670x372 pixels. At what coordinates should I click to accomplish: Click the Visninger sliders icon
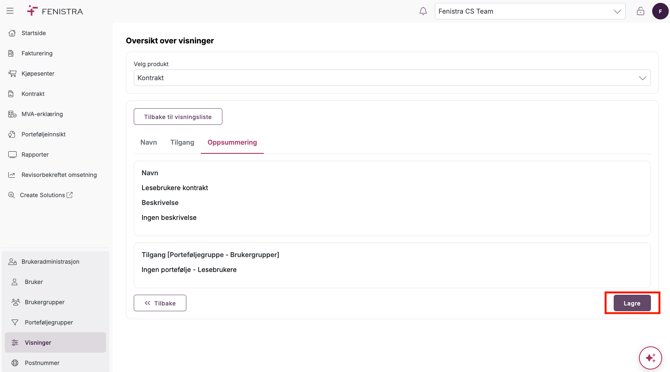(x=15, y=343)
